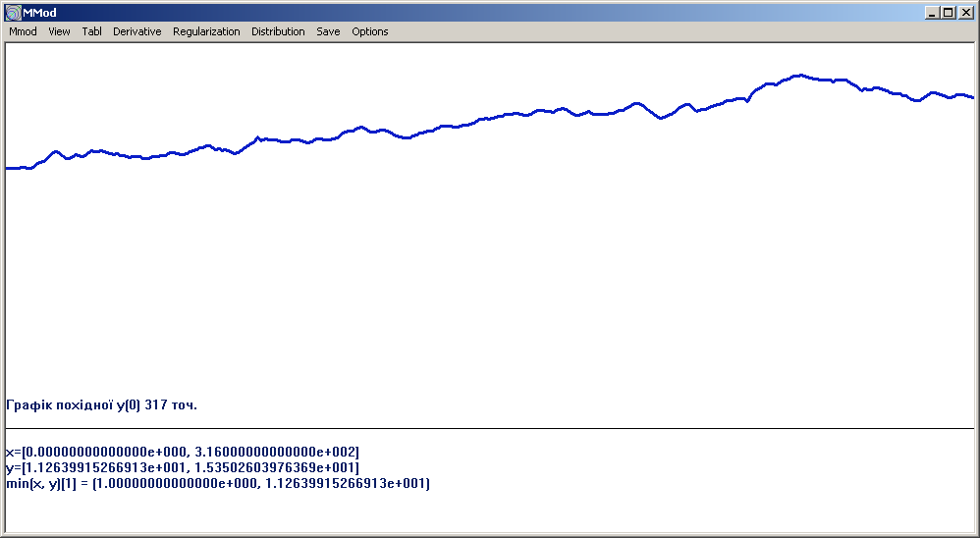The image size is (980, 538).
Task: Click the MMod application icon in title bar
Action: click(x=13, y=13)
